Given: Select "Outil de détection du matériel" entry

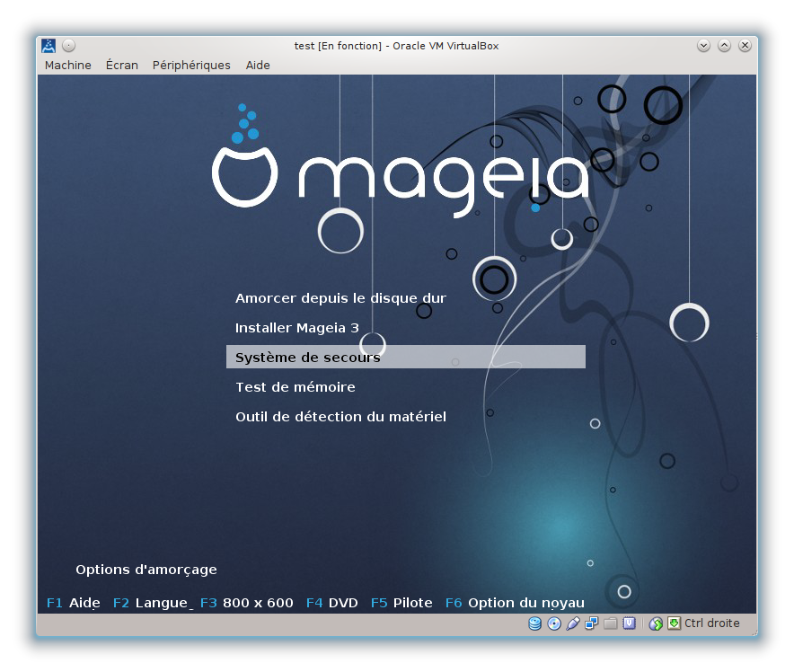Looking at the screenshot, I should click(x=340, y=417).
